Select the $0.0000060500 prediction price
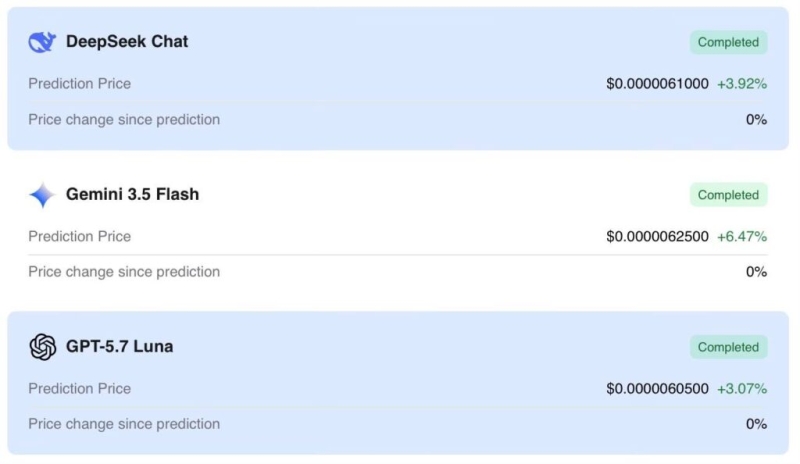800x464 pixels. tap(657, 388)
